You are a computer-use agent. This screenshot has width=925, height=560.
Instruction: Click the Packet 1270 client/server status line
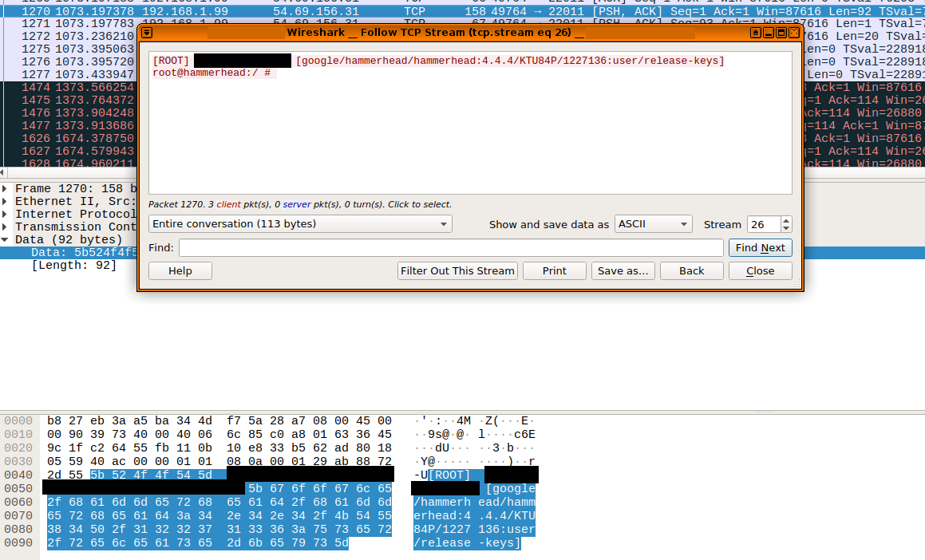[x=299, y=204]
